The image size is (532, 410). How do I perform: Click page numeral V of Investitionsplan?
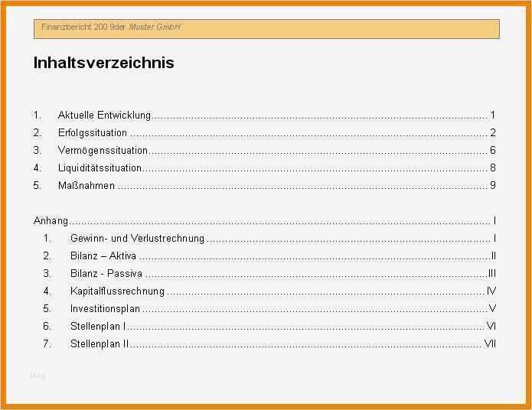[x=492, y=308]
